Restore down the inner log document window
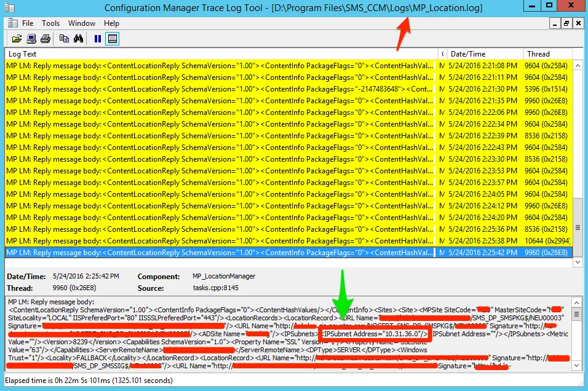The image size is (588, 391). click(566, 23)
